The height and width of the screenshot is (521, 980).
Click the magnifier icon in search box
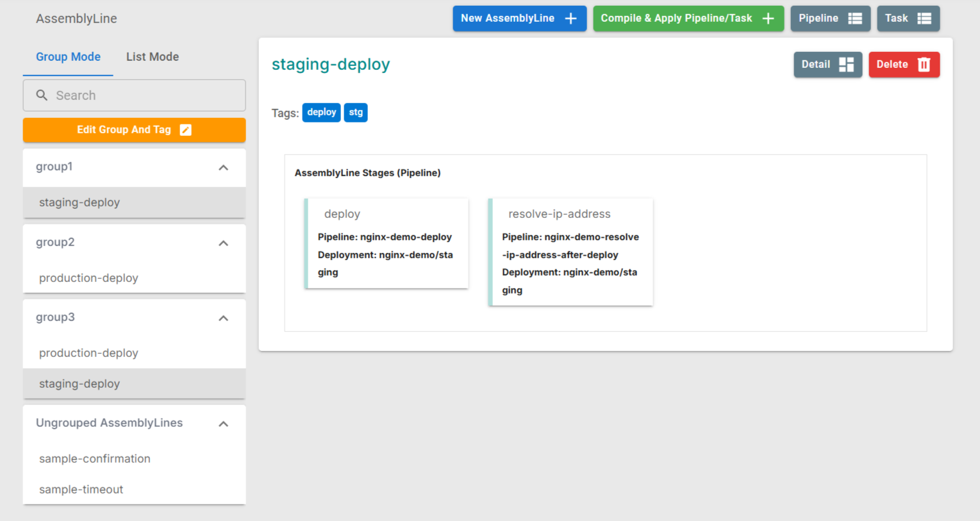point(42,95)
